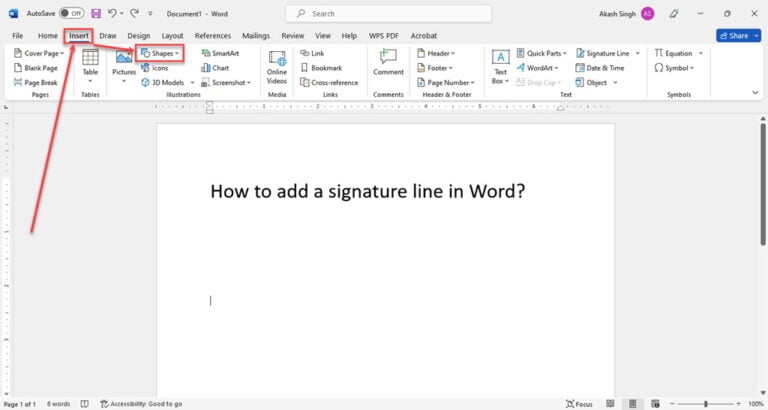Collapse the ribbon with the chevron
The width and height of the screenshot is (768, 410).
coord(755,93)
